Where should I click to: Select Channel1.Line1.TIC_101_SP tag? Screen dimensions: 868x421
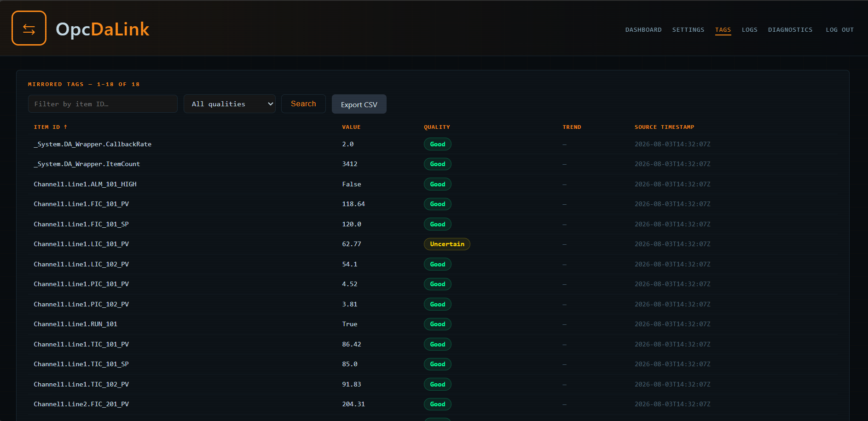81,364
